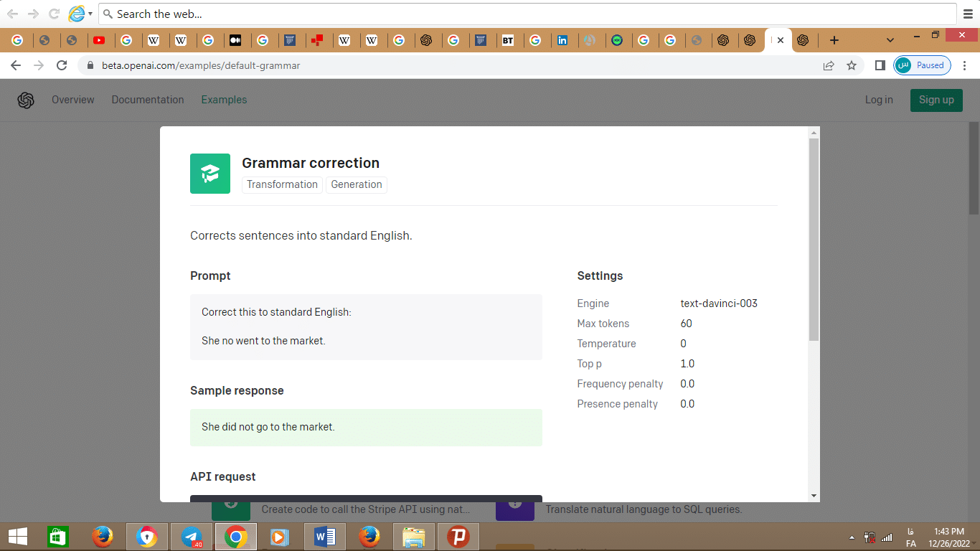Screen dimensions: 980x551
Task: Click the browser reload icon
Action: 62,65
